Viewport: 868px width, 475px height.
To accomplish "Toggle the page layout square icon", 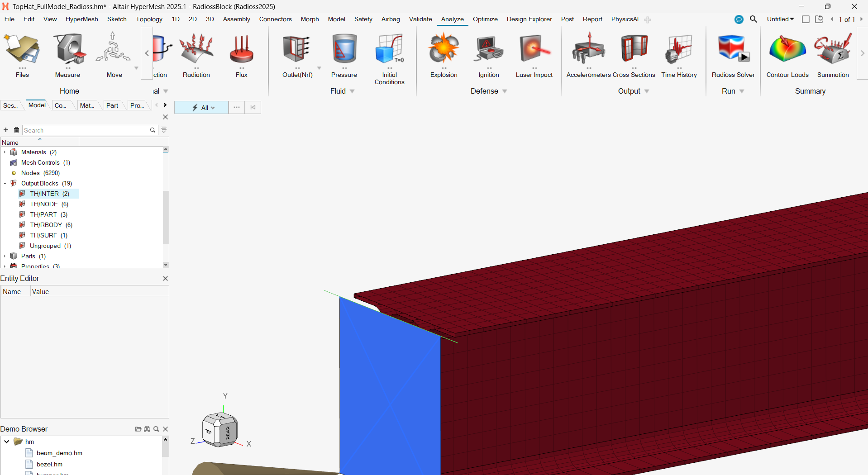I will (x=806, y=19).
